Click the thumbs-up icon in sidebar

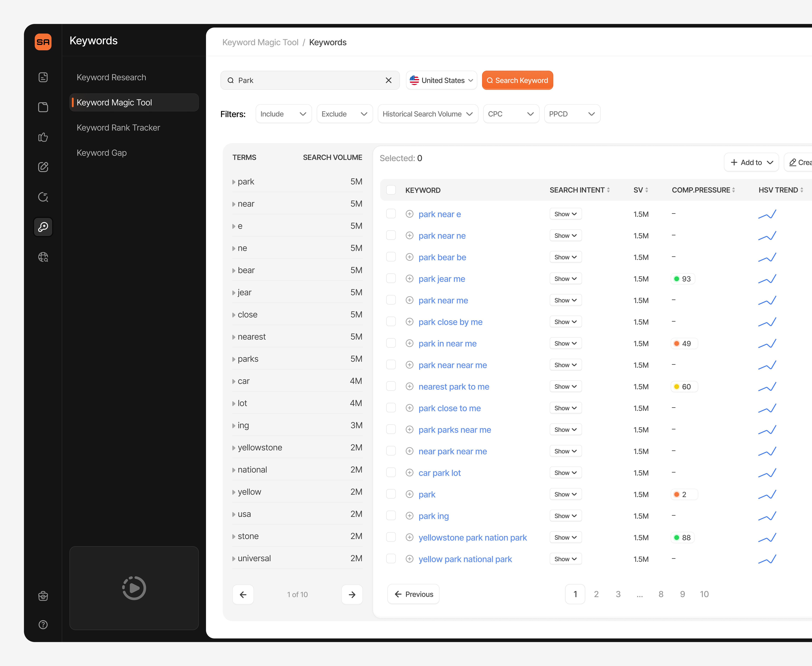[x=43, y=137]
